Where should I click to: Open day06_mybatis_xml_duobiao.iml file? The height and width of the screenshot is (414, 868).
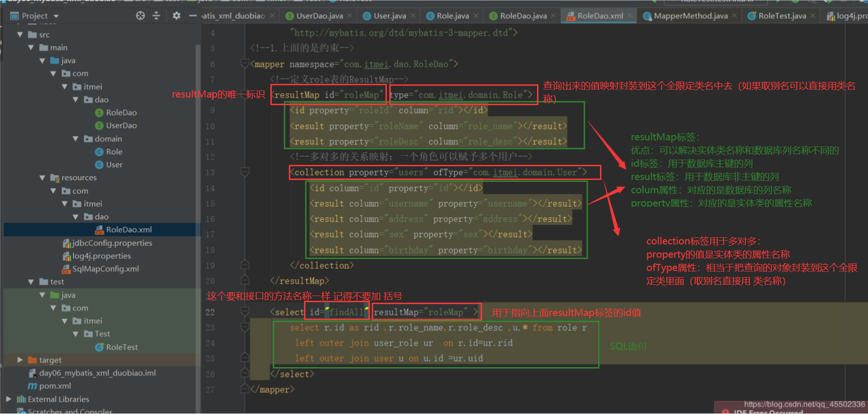[x=97, y=373]
